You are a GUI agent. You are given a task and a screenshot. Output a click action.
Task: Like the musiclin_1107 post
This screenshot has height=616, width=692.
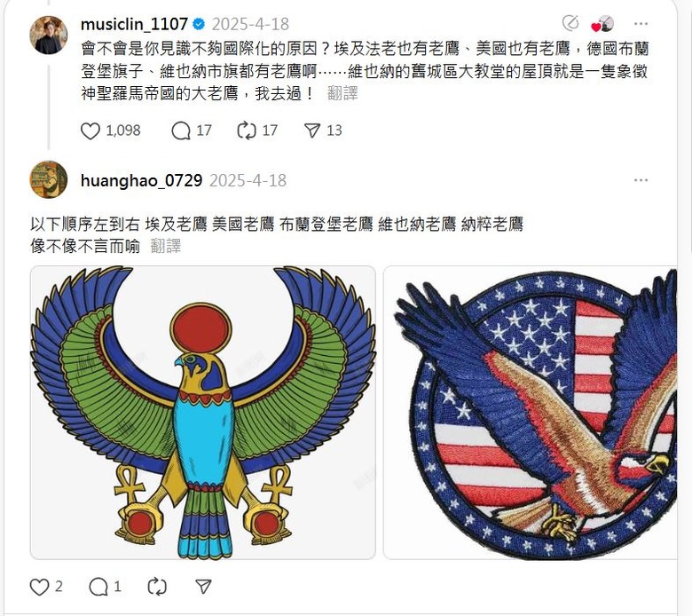[x=90, y=130]
